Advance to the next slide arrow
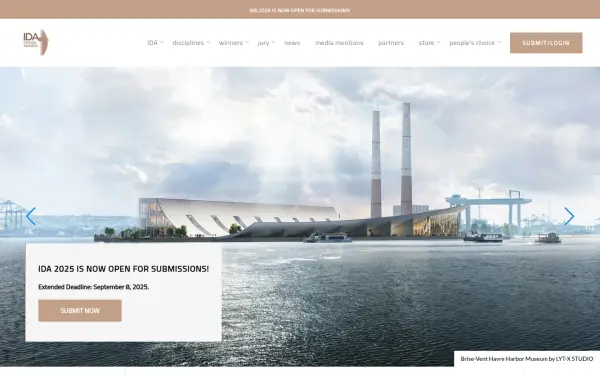Screen dimensions: 600x375 [x=569, y=217]
